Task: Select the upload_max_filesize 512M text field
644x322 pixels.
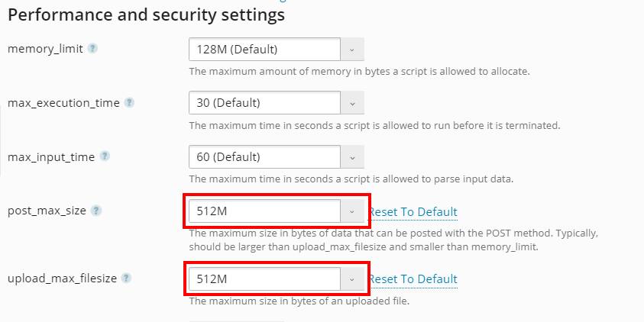Action: coord(264,279)
